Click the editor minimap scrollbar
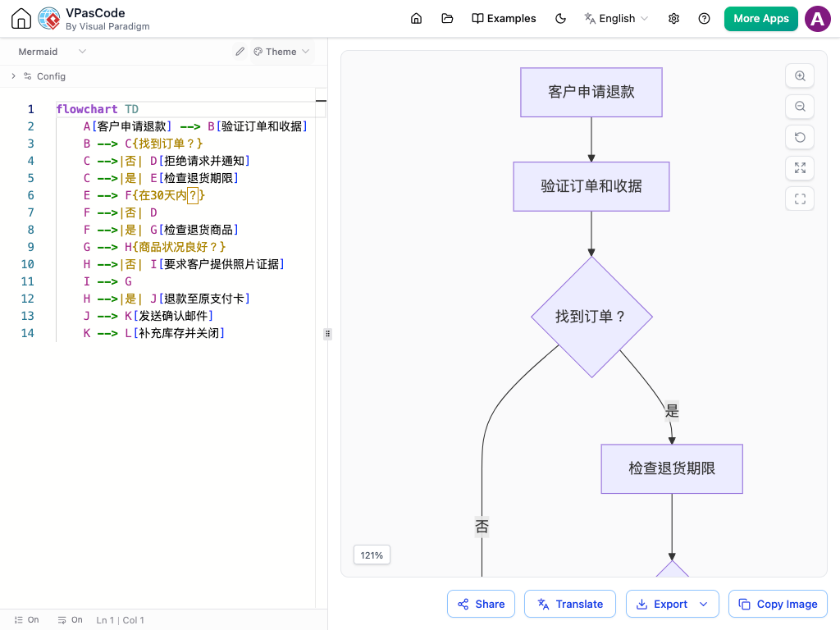Image resolution: width=840 pixels, height=630 pixels. [321, 348]
